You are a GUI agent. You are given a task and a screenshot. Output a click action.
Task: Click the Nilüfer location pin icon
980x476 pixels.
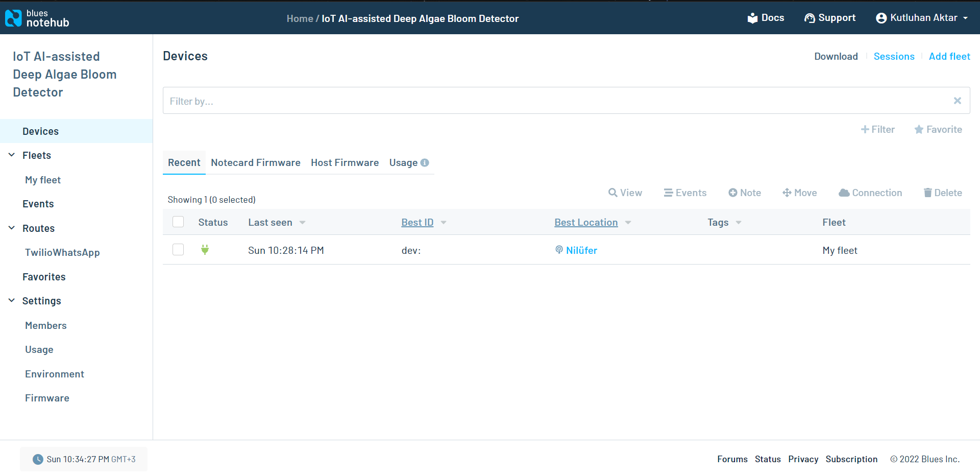(x=559, y=250)
